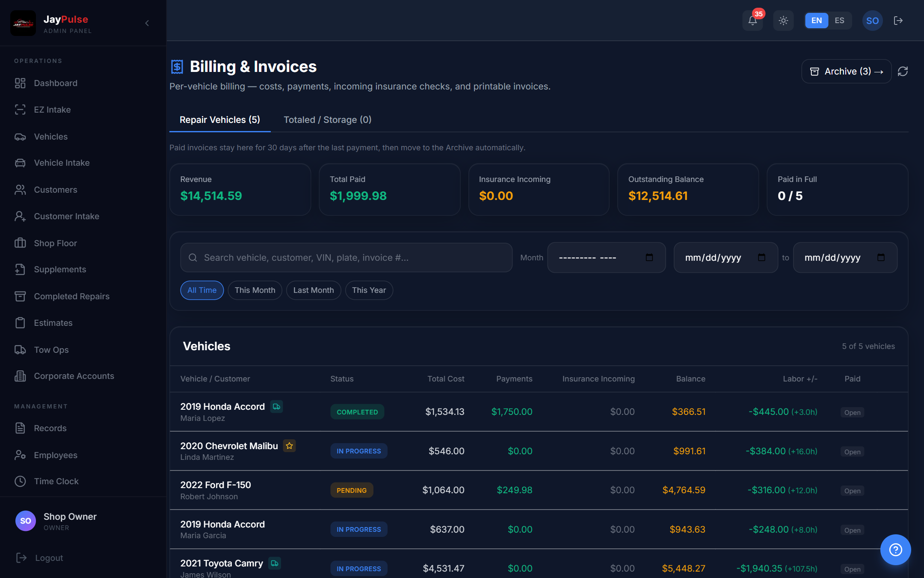Click the sidebar Logout door icon
The height and width of the screenshot is (578, 924).
(x=21, y=557)
